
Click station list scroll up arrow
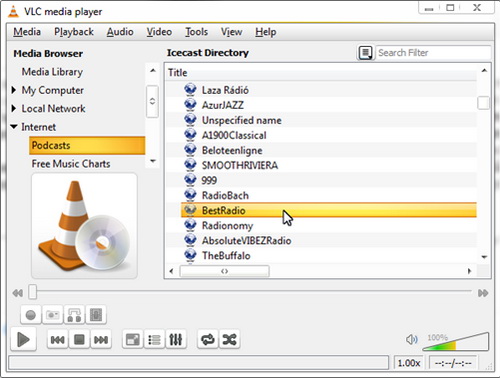(484, 71)
